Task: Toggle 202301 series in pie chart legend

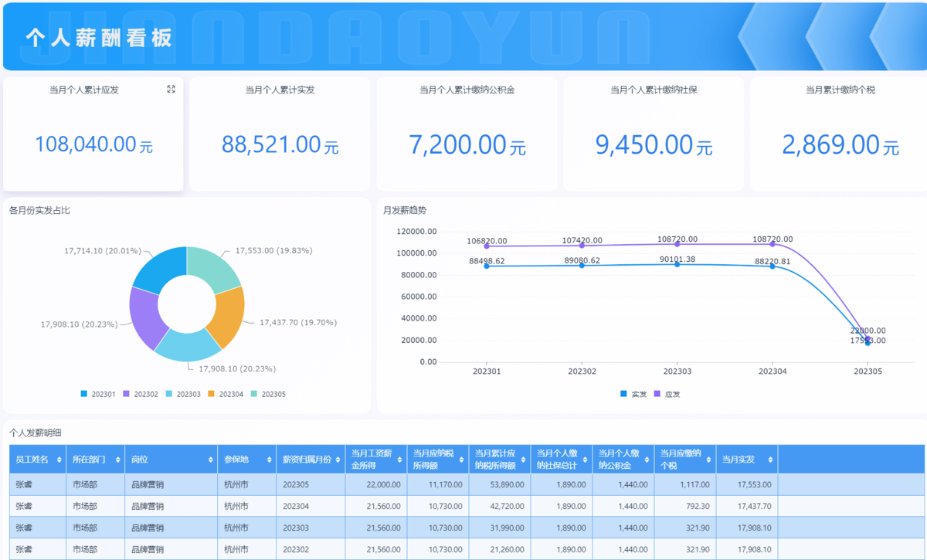Action: (97, 394)
